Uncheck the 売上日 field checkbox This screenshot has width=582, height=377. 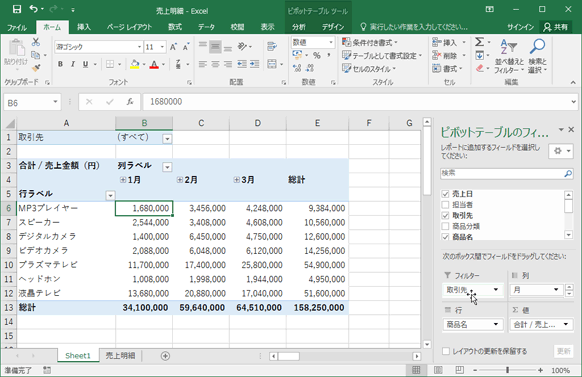point(445,194)
